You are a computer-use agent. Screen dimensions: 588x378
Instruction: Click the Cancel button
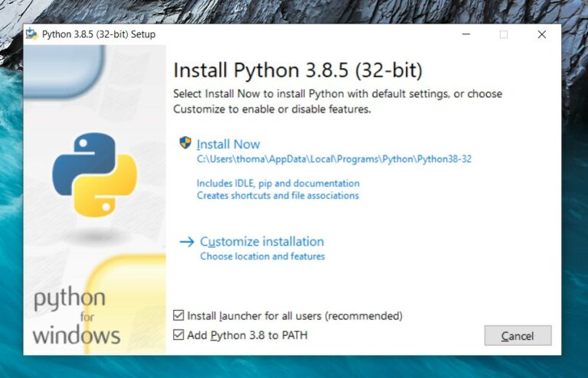pos(518,336)
